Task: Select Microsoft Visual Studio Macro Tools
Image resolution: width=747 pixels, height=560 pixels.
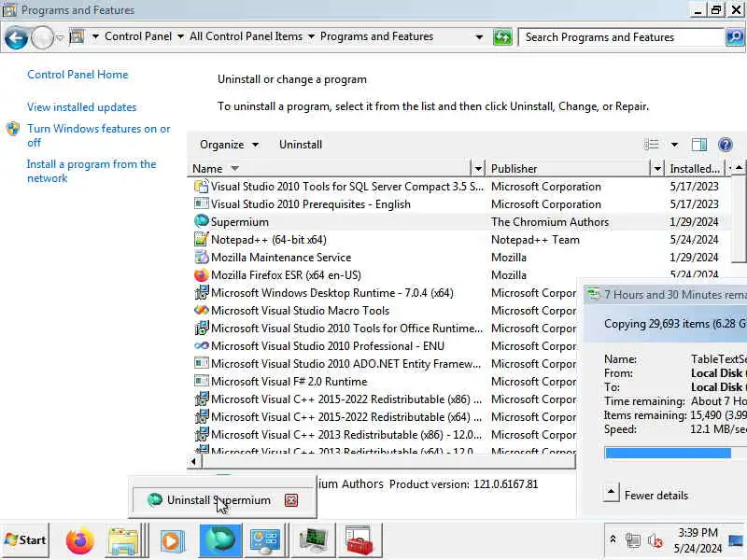Action: 384,311
